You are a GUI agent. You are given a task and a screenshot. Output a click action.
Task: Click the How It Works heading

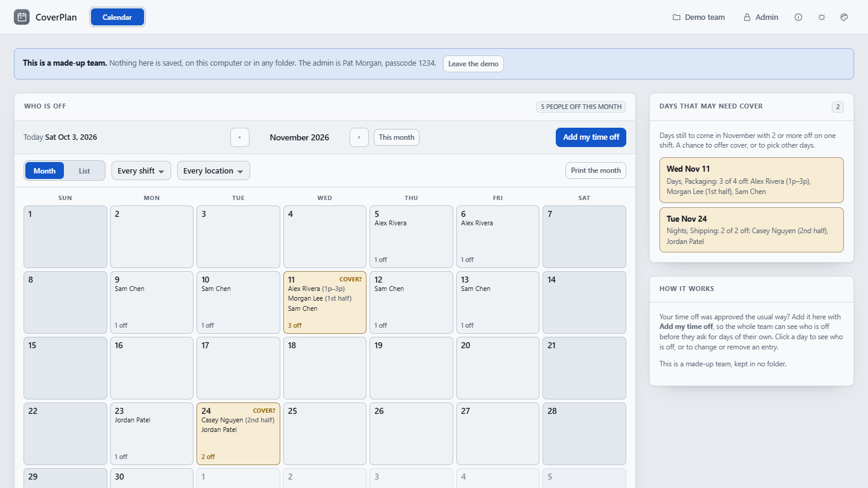point(687,289)
